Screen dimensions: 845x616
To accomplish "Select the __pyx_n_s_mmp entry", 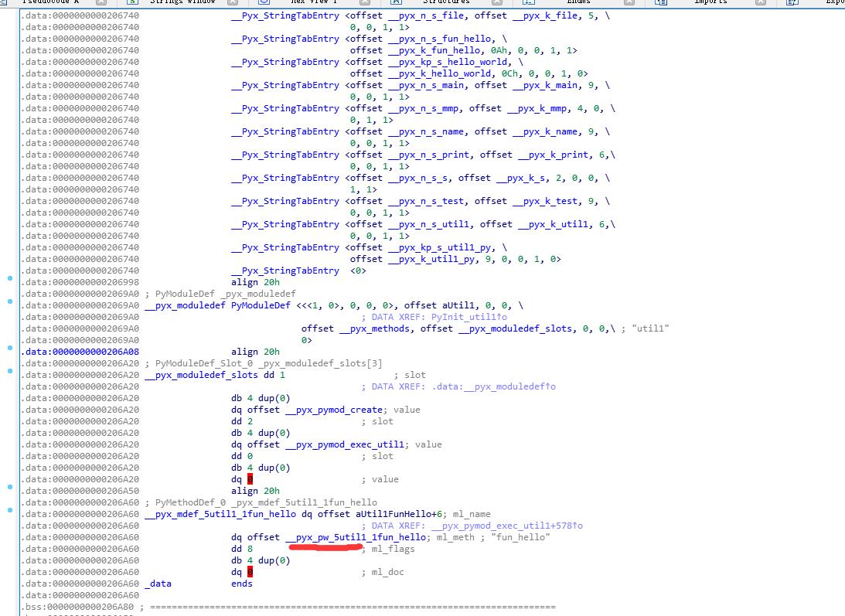I will coord(423,108).
